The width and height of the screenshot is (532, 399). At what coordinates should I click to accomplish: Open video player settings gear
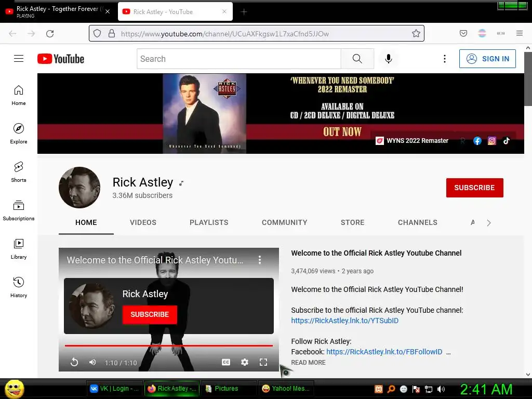245,362
